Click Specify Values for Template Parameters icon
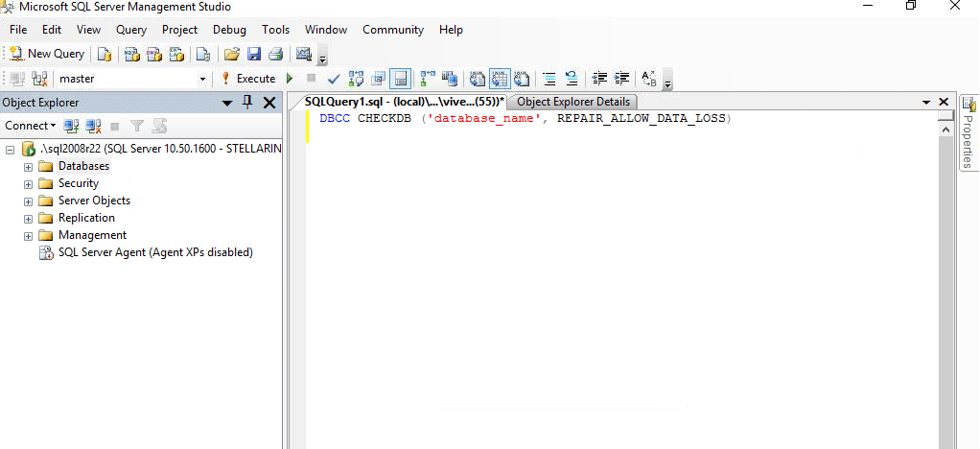The width and height of the screenshot is (980, 449). (x=649, y=79)
